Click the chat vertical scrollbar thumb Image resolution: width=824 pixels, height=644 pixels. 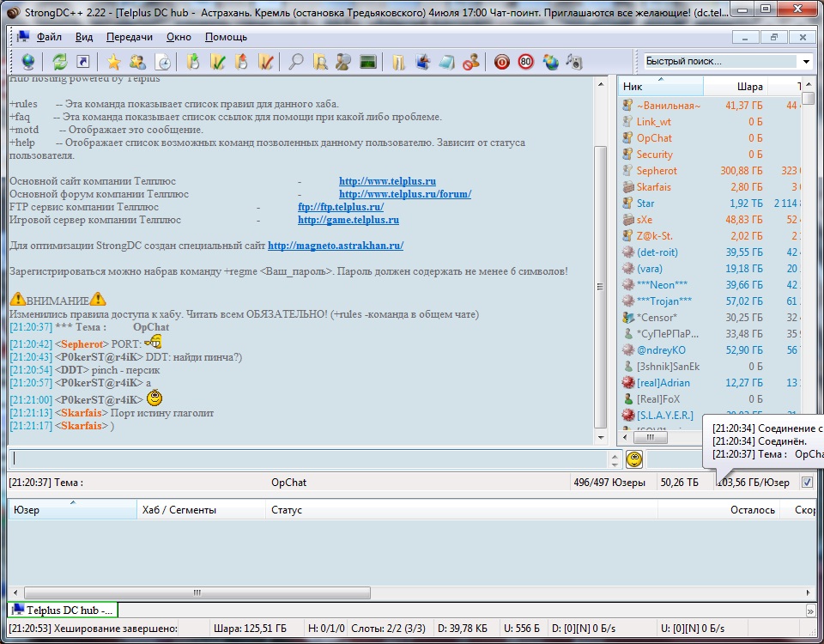point(600,287)
